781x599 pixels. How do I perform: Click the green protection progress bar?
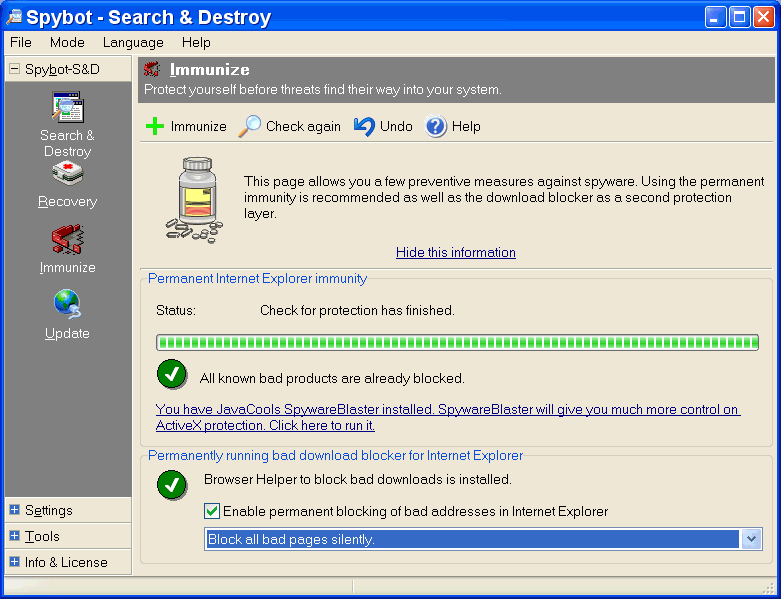[457, 343]
